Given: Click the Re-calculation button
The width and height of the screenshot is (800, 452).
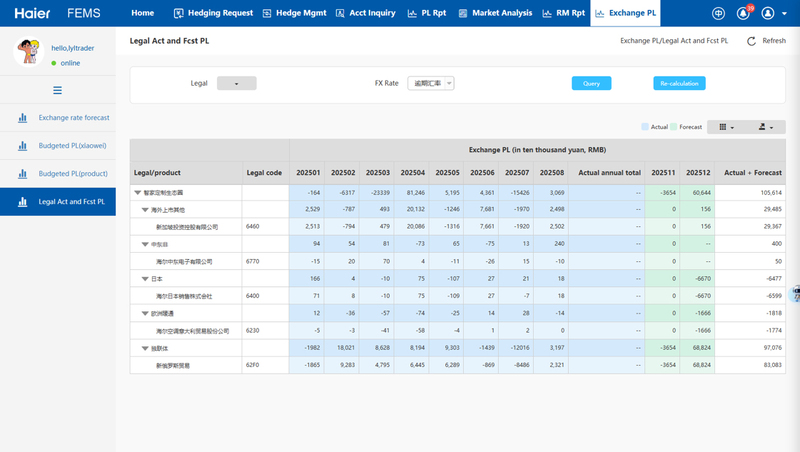Looking at the screenshot, I should (x=679, y=84).
